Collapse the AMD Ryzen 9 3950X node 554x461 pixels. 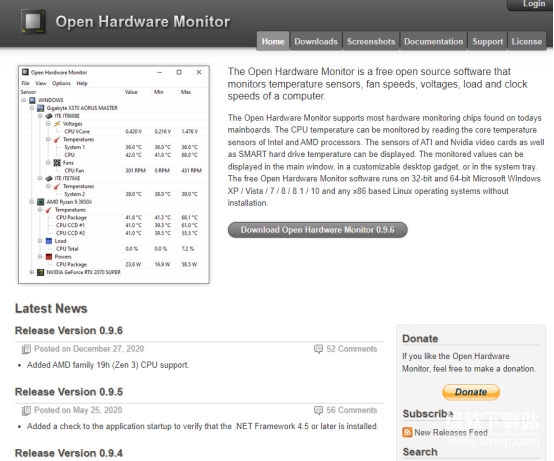[x=32, y=202]
